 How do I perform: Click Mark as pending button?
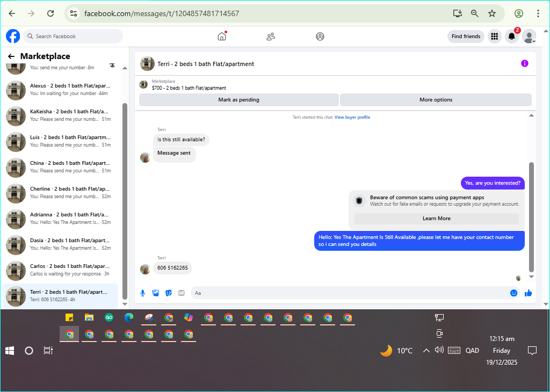[x=239, y=99]
